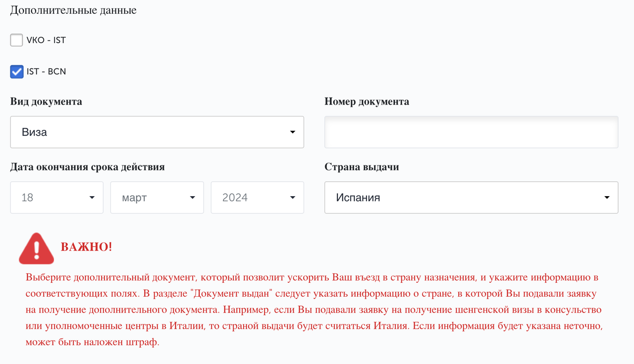Click the IST - BCN label text
This screenshot has height=364, width=634.
(x=46, y=72)
